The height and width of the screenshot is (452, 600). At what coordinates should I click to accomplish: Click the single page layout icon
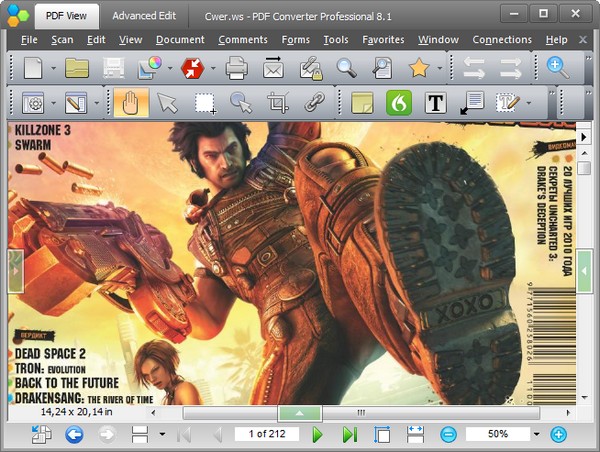click(140, 434)
